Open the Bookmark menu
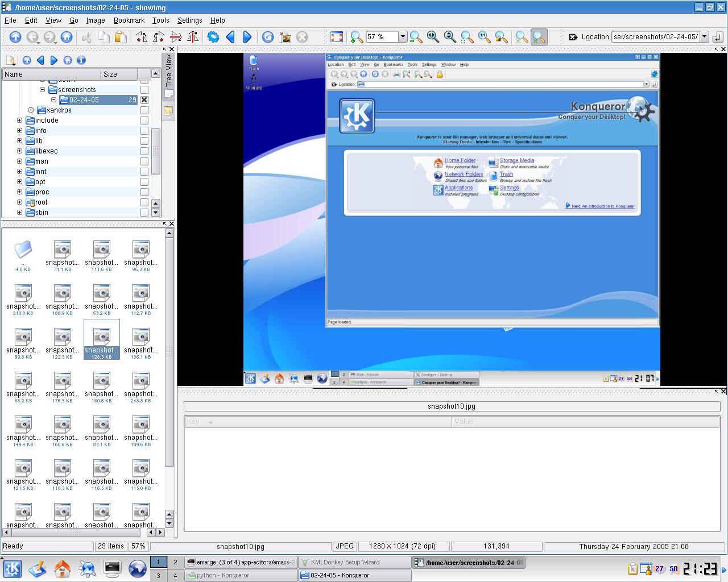 (x=129, y=20)
